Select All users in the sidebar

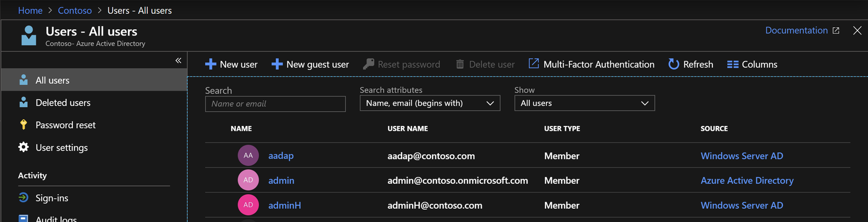[95, 80]
